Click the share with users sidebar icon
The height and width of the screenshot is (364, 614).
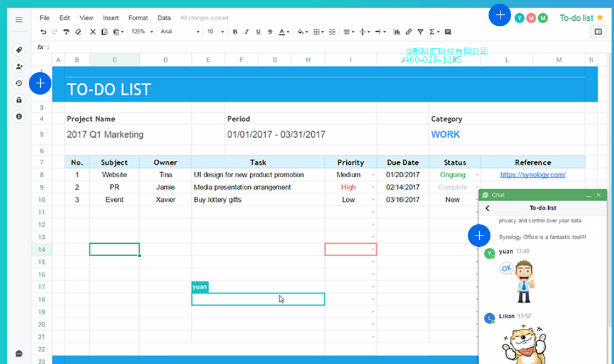tap(19, 66)
